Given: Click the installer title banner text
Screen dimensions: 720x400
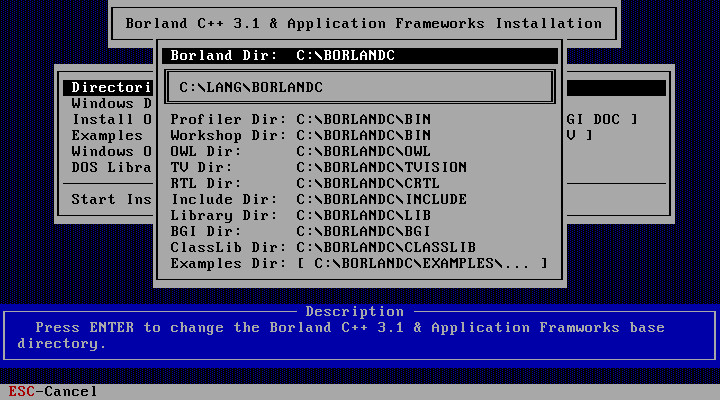Looking at the screenshot, I should 364,23.
